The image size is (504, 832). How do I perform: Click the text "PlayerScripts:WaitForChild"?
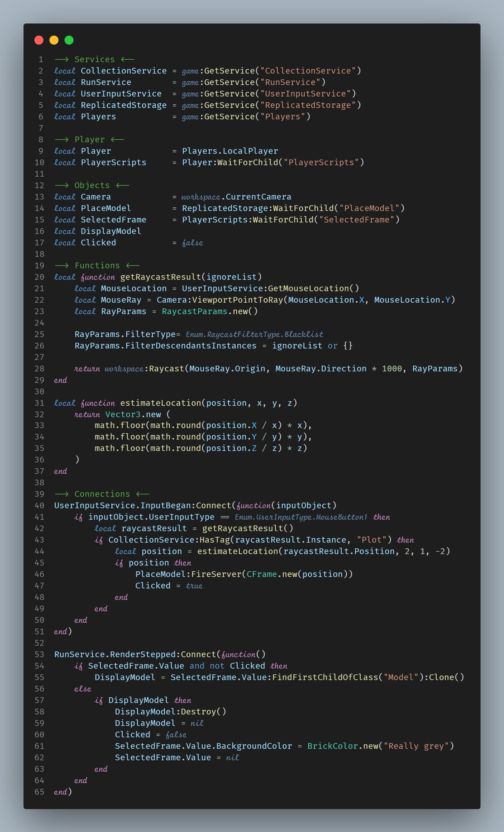click(248, 220)
